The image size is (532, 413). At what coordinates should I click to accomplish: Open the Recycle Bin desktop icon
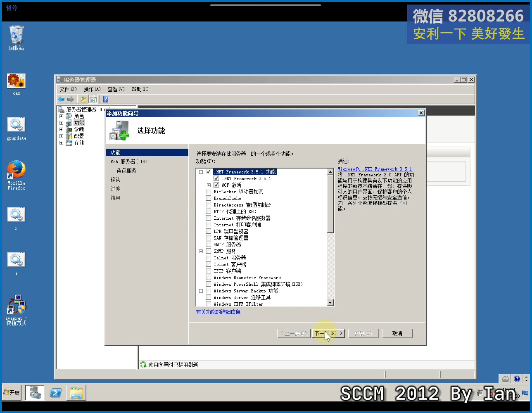pyautogui.click(x=17, y=38)
